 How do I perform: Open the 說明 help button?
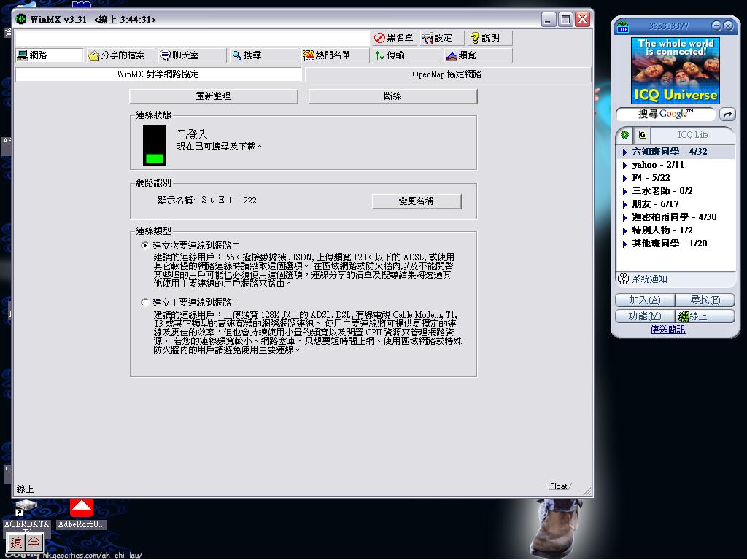tap(489, 38)
